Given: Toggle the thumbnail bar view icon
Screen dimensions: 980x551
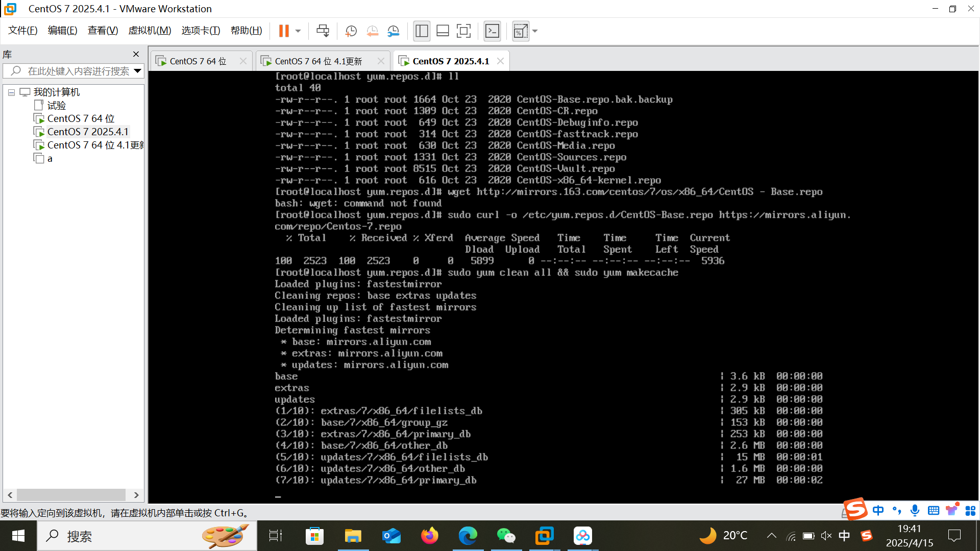Looking at the screenshot, I should point(443,31).
